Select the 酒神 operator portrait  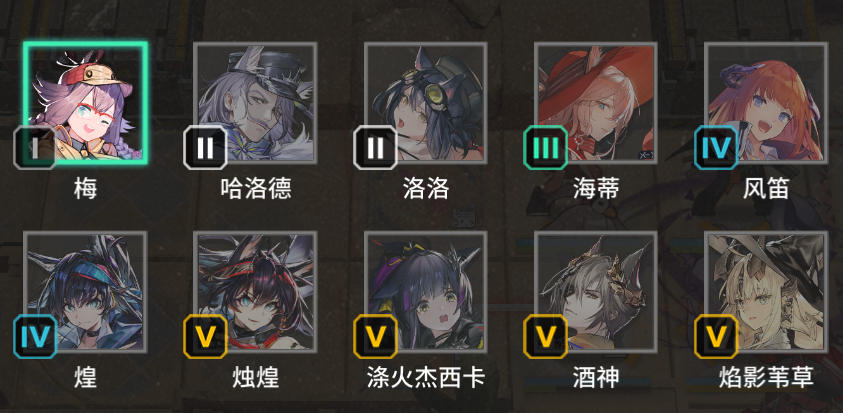pyautogui.click(x=596, y=292)
